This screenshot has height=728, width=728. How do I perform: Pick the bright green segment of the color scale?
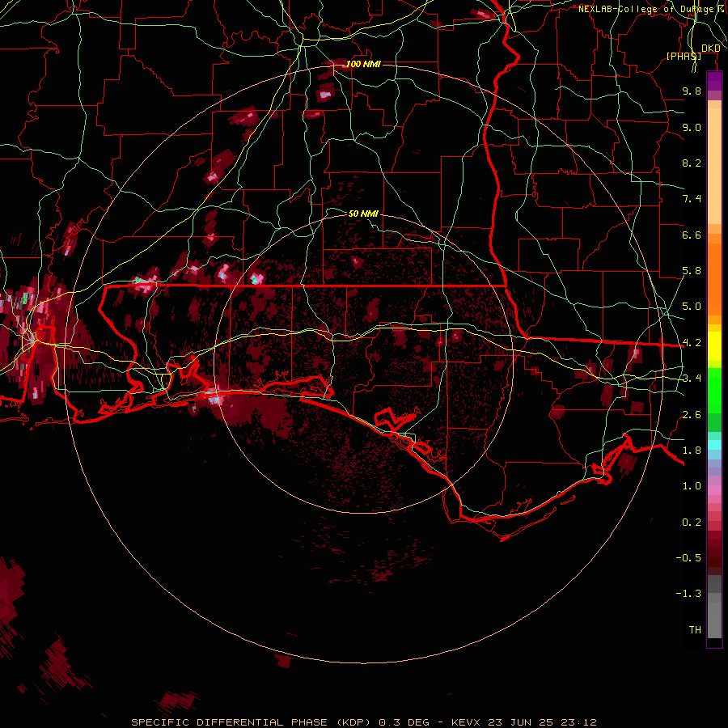714,391
